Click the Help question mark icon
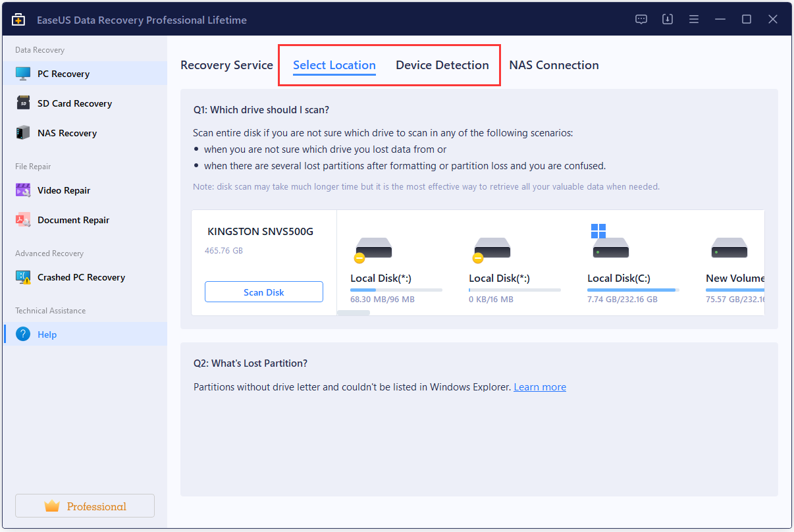 (x=23, y=334)
